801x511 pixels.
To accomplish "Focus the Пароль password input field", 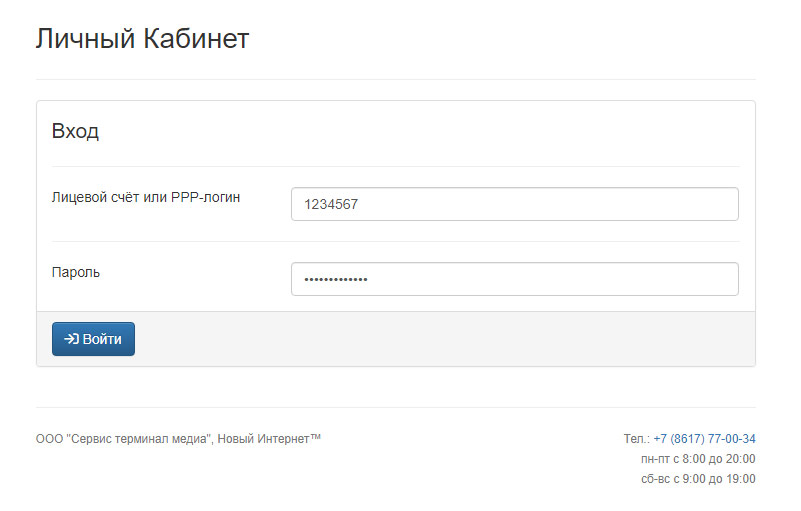I will click(x=514, y=279).
